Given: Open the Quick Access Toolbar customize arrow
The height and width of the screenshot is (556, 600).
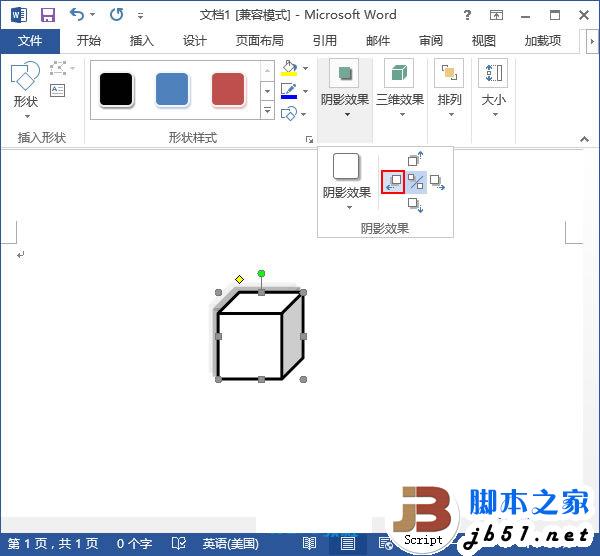Looking at the screenshot, I should pyautogui.click(x=140, y=16).
